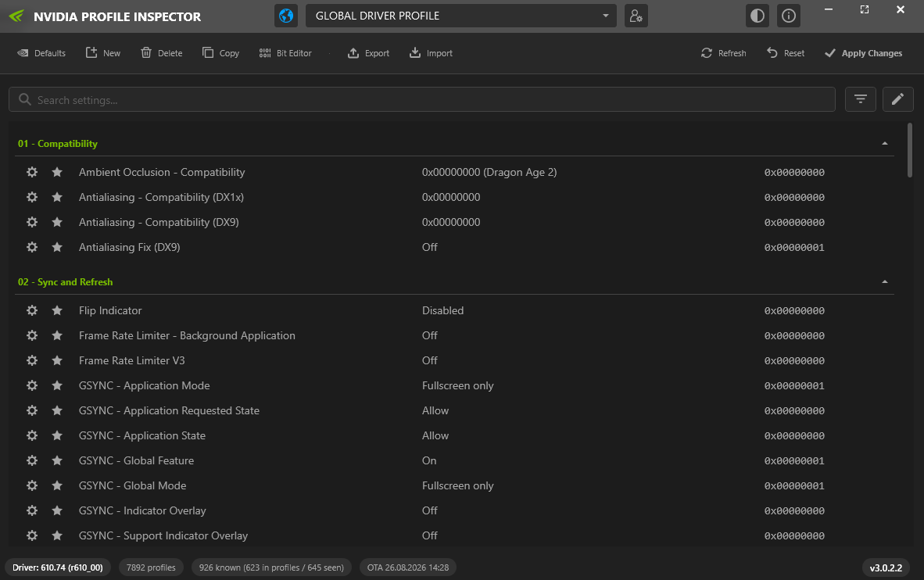The height and width of the screenshot is (580, 924).
Task: Toggle the star for Flip Indicator
Action: point(57,310)
